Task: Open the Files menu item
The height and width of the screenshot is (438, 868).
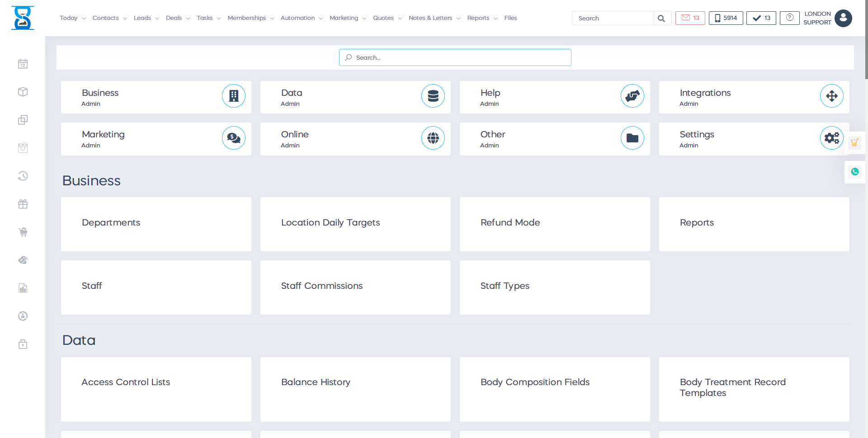Action: point(510,18)
